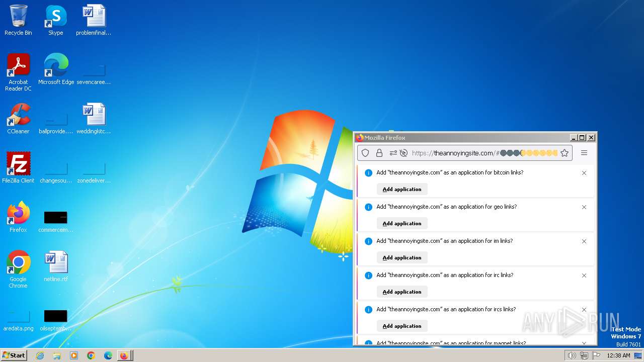Image resolution: width=644 pixels, height=362 pixels.
Task: Click the autoplay blocked icon in address bar
Action: click(403, 153)
